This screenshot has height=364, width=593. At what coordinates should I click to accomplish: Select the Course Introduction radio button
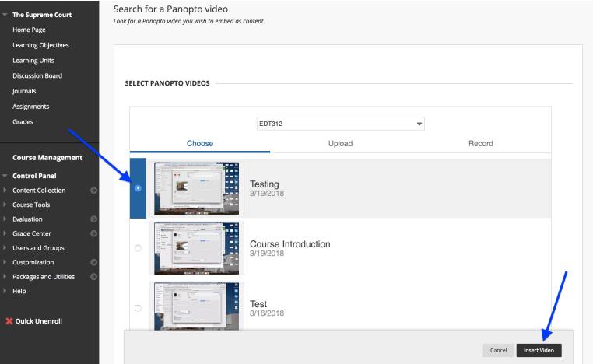tap(138, 248)
